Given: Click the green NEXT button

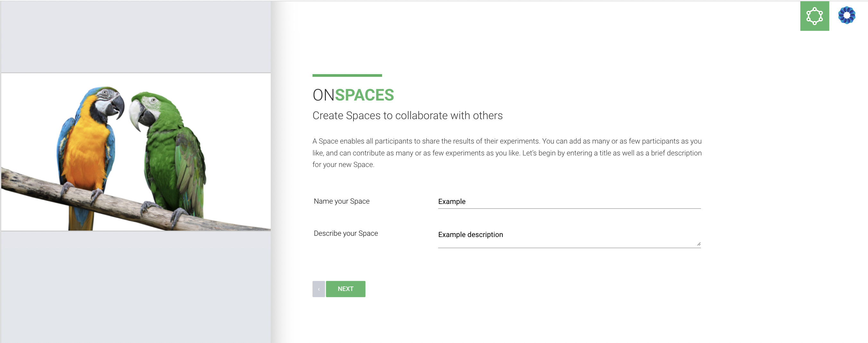Looking at the screenshot, I should tap(345, 289).
